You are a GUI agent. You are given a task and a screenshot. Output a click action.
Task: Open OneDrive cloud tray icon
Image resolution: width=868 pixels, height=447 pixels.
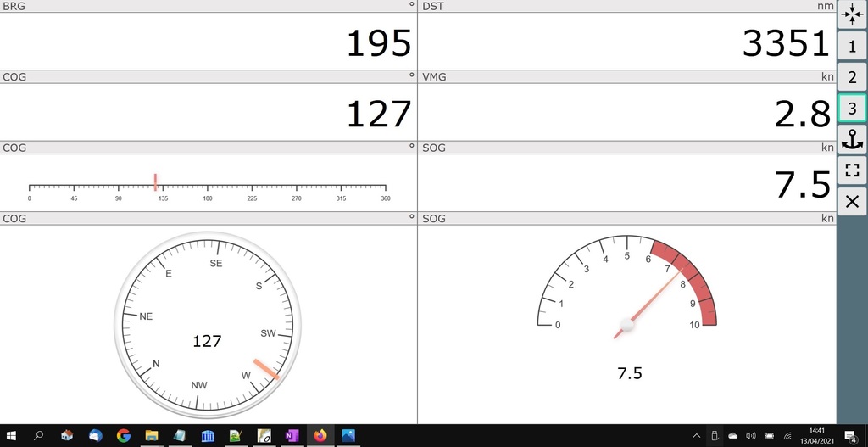(733, 436)
